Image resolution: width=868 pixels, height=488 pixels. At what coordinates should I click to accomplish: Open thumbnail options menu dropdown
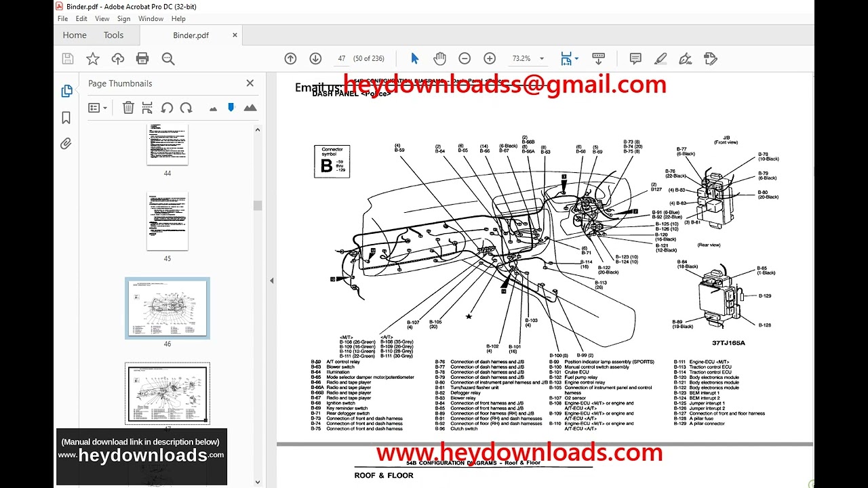point(98,108)
